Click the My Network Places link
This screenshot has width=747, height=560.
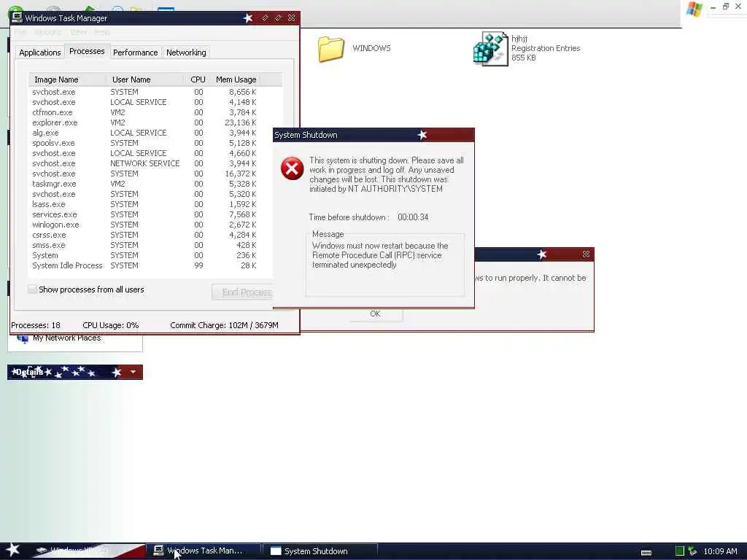pos(66,338)
